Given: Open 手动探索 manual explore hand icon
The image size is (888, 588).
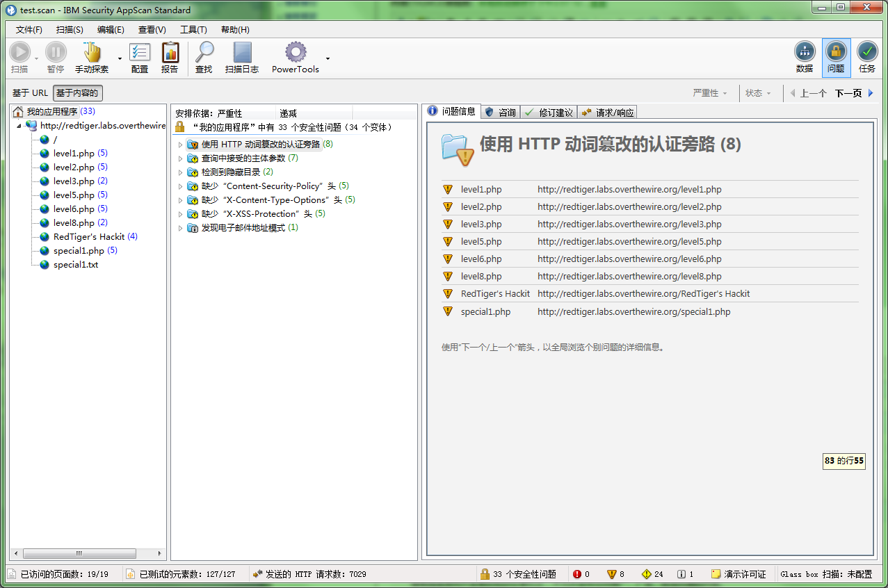Looking at the screenshot, I should (x=92, y=52).
